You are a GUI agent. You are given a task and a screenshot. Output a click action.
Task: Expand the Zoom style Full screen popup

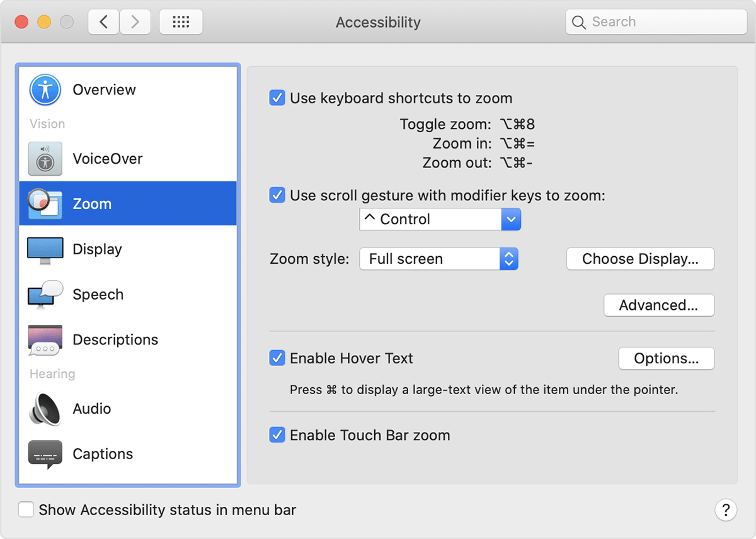pyautogui.click(x=438, y=259)
